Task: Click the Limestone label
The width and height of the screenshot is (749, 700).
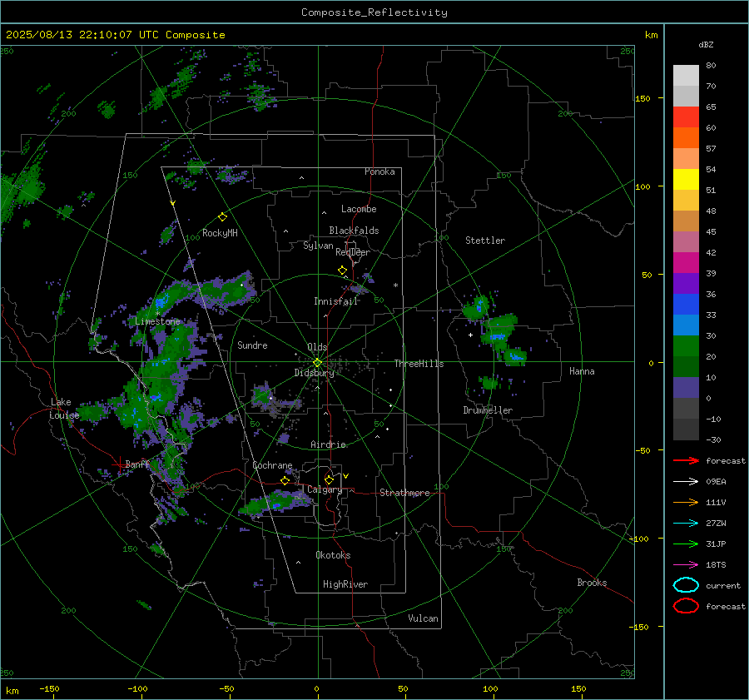Action: tap(157, 321)
